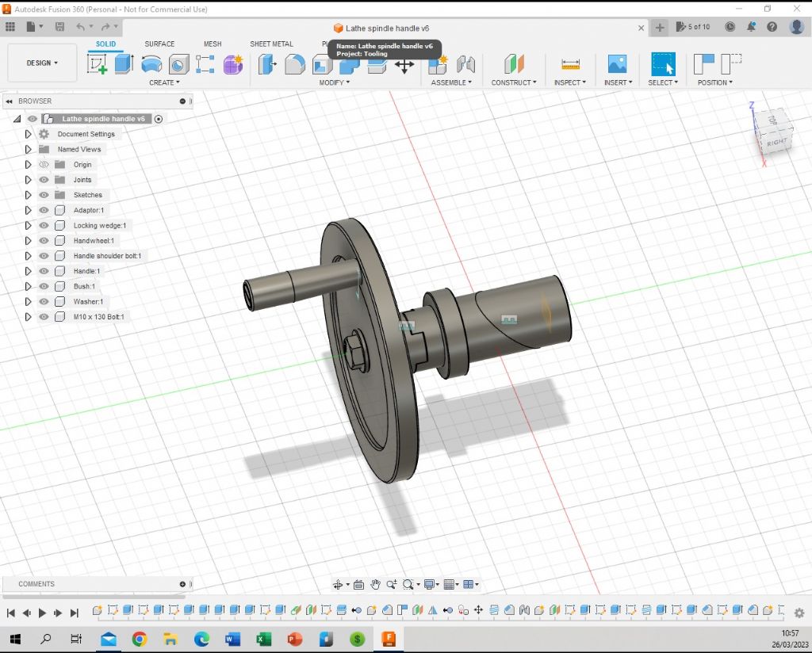Open the user profile avatar
The height and width of the screenshot is (653, 812).
pyautogui.click(x=796, y=26)
